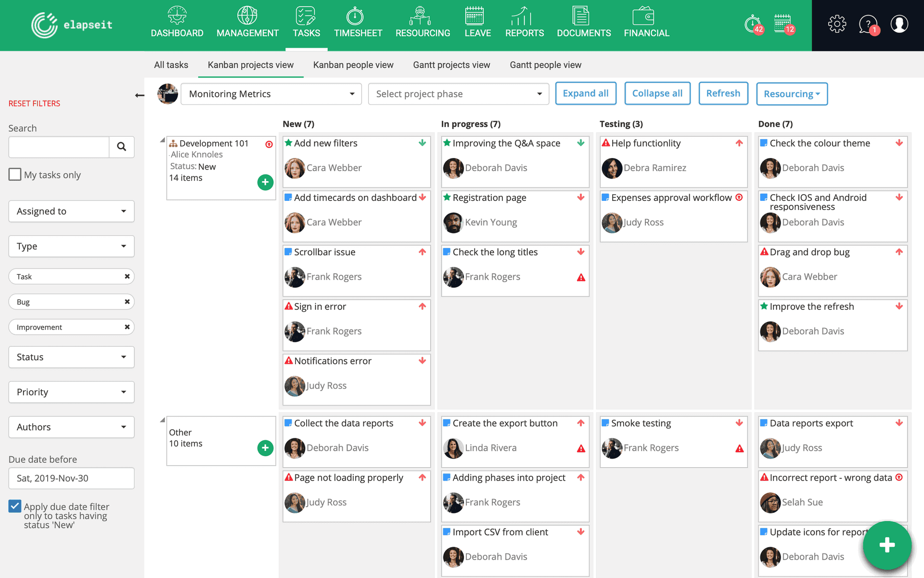Click the Due date before input field

pyautogui.click(x=71, y=477)
